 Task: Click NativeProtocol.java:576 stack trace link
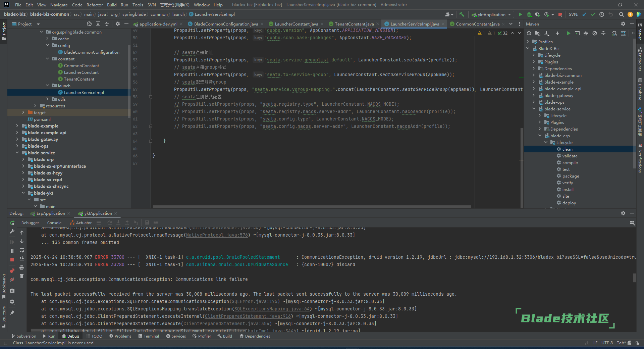pos(217,235)
